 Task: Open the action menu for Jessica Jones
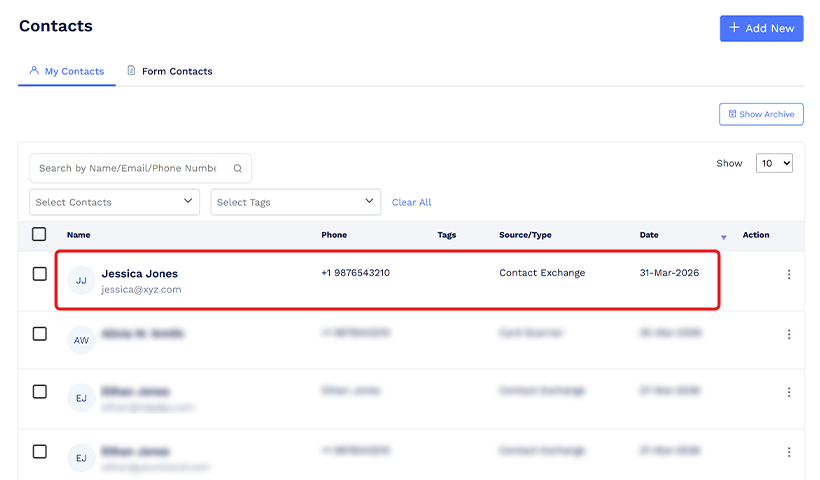789,275
